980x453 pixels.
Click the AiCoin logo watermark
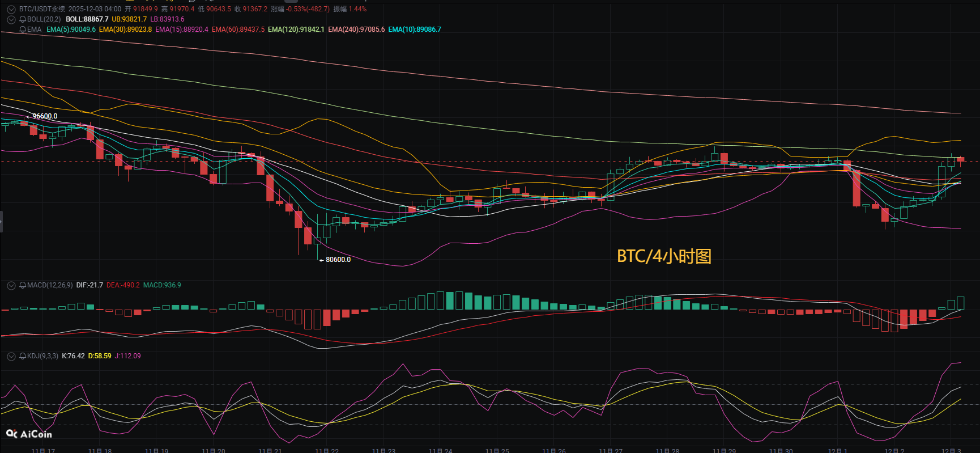(x=29, y=434)
